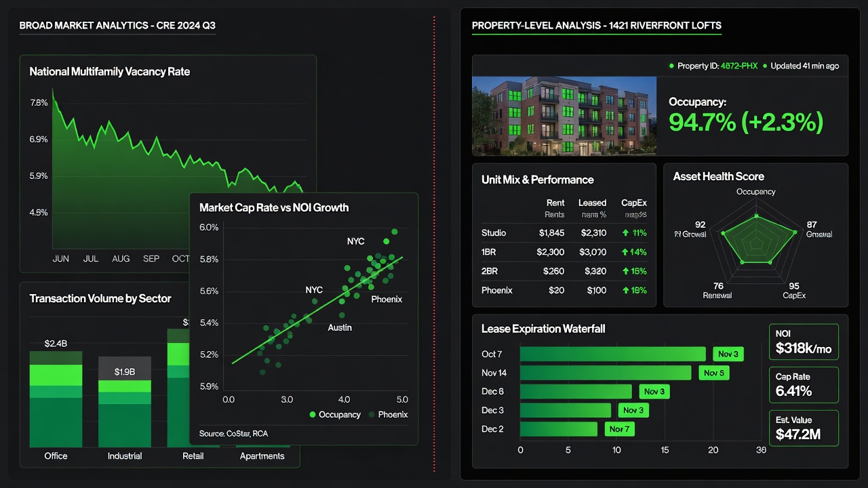Click the status dot beside Updated 41 min ago
This screenshot has height=488, width=868.
tap(765, 66)
